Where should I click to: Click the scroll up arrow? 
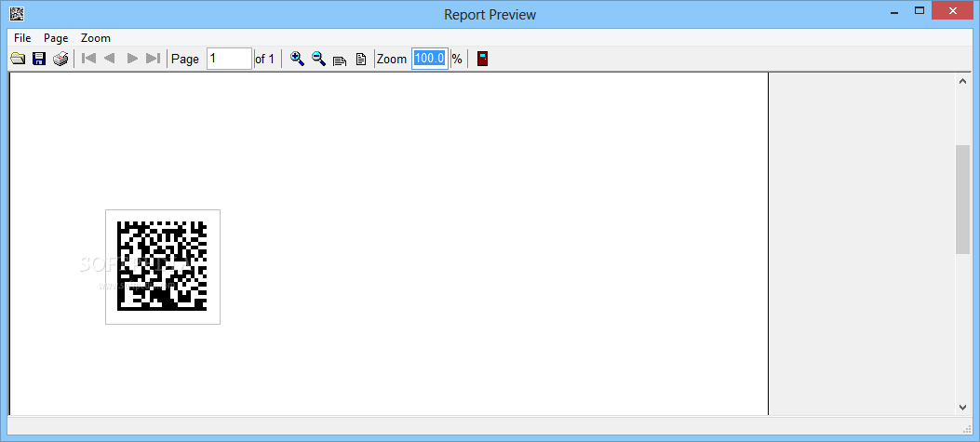[x=962, y=81]
